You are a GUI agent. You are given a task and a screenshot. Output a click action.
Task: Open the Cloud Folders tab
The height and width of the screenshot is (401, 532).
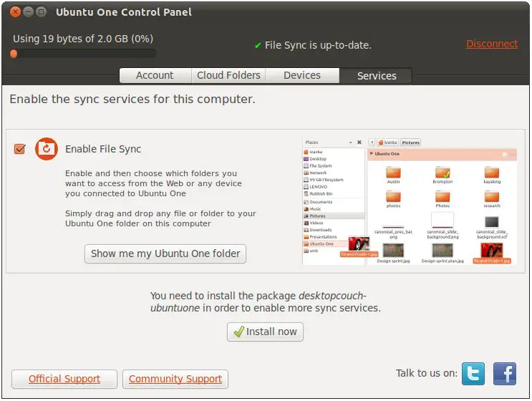pyautogui.click(x=228, y=75)
